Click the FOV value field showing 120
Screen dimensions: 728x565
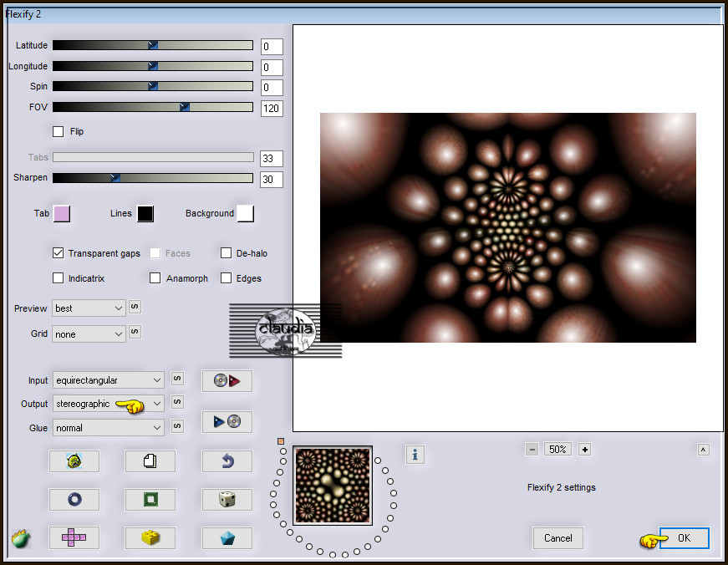[x=272, y=108]
